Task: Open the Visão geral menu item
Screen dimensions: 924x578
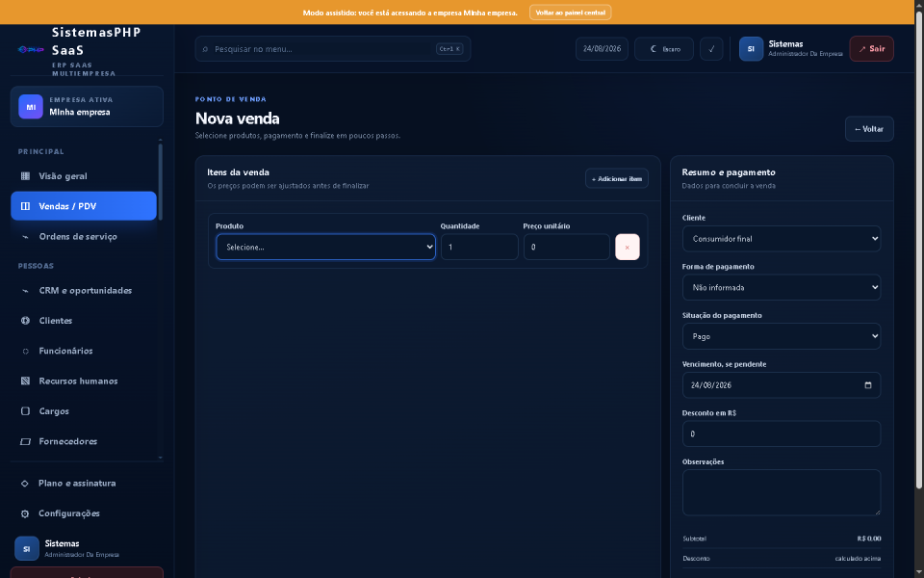Action: [84, 175]
